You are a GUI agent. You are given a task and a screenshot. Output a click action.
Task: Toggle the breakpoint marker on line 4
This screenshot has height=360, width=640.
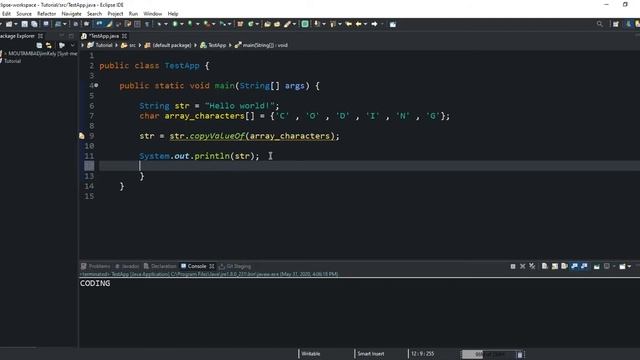[96, 85]
